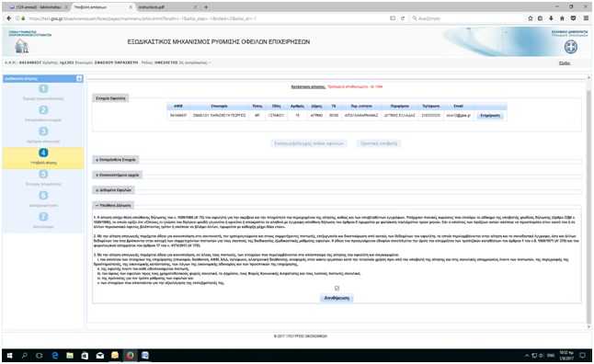Go to step 1 circle in sidebar

click(x=43, y=88)
